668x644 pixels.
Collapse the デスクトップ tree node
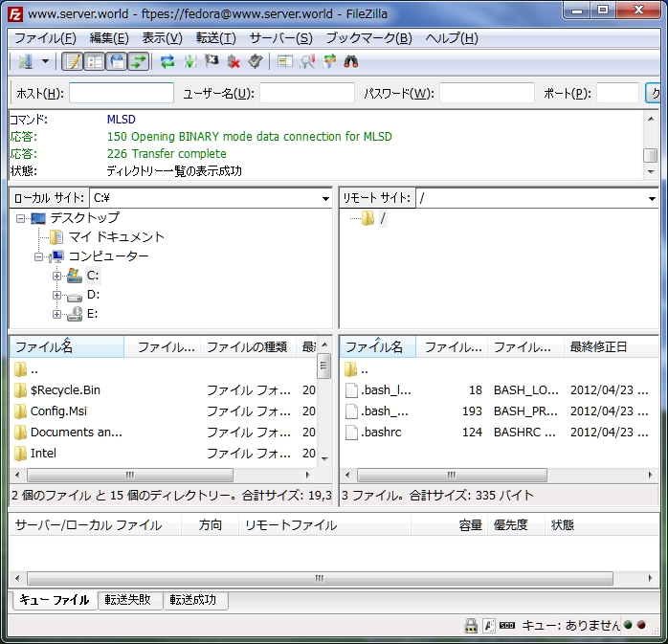click(20, 218)
